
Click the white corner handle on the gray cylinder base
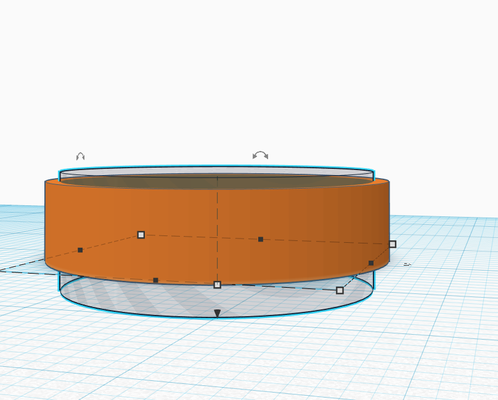340,290
